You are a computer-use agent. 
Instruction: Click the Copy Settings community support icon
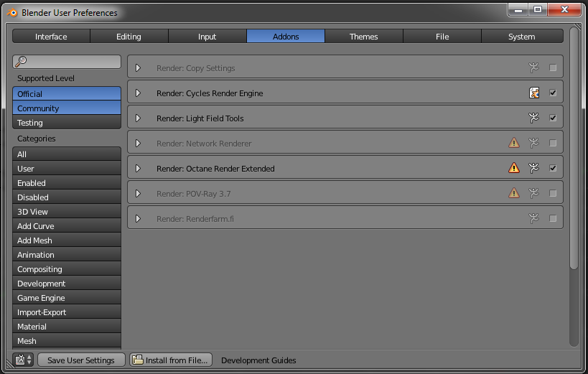(x=533, y=67)
